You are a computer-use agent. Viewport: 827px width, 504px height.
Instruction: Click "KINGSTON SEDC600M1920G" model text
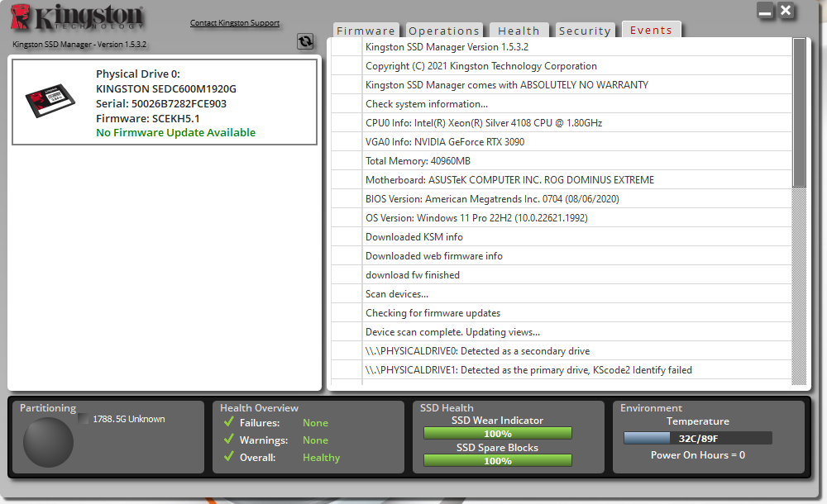(166, 89)
